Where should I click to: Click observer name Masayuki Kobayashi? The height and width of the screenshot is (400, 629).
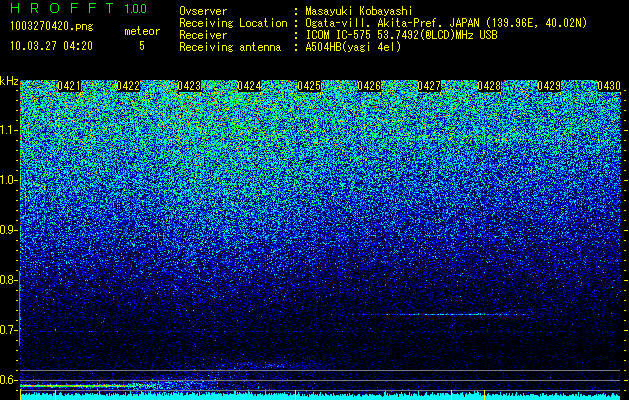[x=359, y=11]
